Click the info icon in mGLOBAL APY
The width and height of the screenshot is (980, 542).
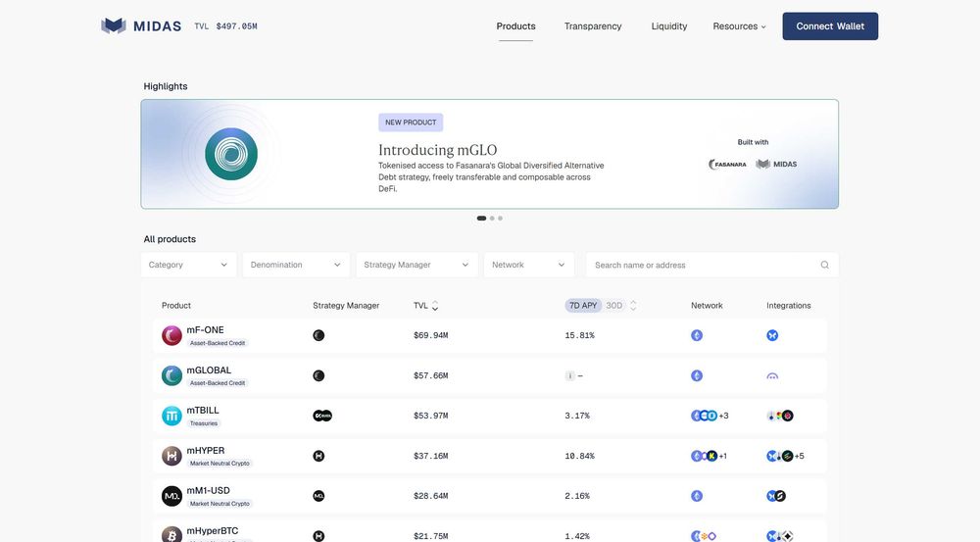(569, 375)
